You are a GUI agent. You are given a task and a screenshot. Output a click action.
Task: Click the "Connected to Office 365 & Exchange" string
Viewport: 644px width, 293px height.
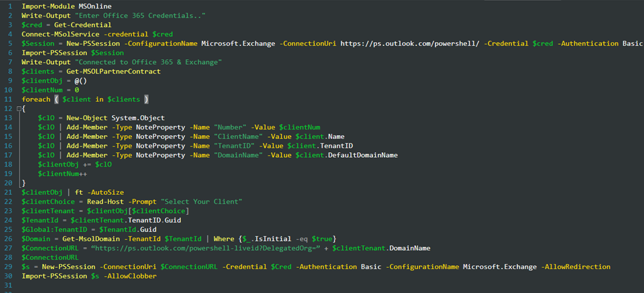pyautogui.click(x=148, y=62)
